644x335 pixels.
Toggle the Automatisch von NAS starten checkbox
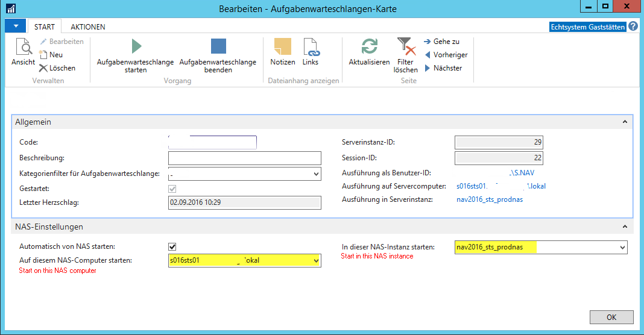pos(172,246)
